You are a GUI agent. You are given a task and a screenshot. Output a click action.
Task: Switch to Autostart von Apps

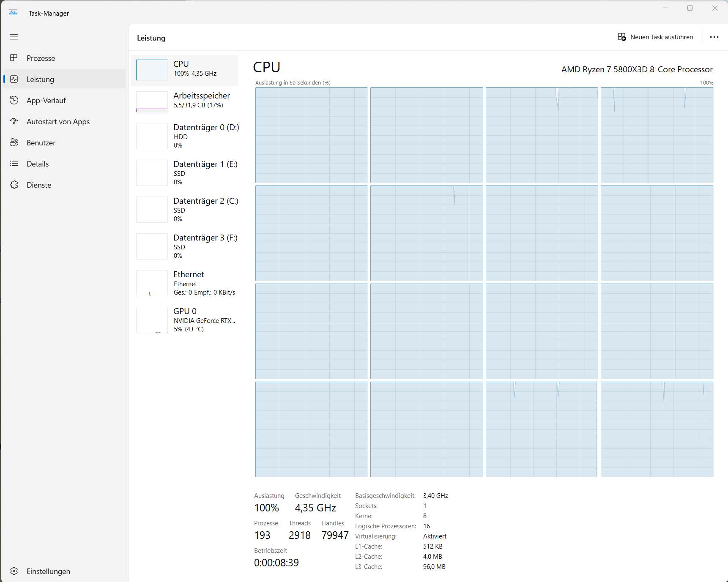pos(65,121)
